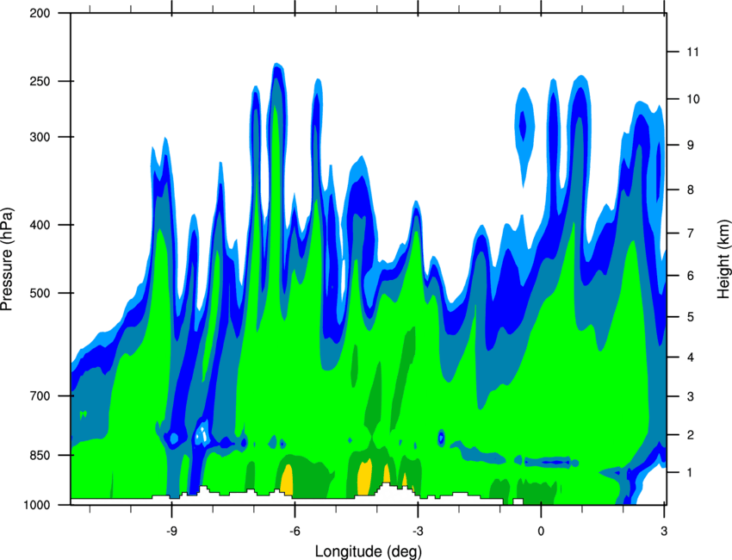
Task: Select the 850 pressure tick label
Action: click(40, 455)
